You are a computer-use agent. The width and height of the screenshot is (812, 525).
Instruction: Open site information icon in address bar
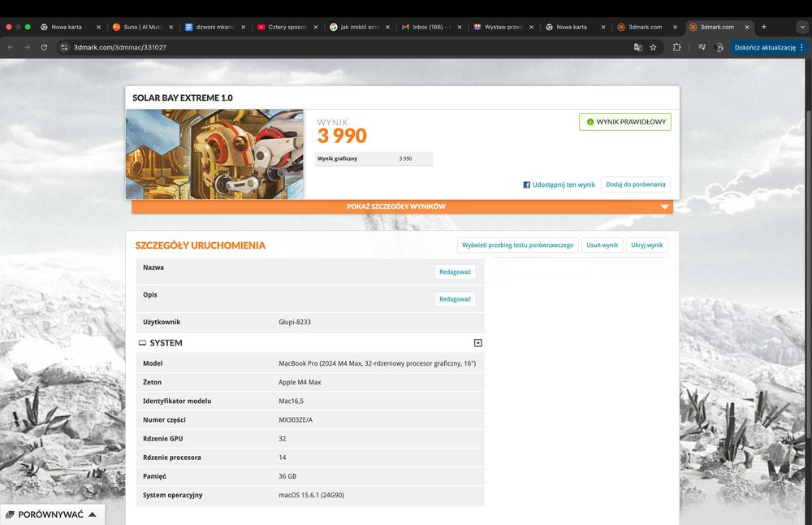(x=64, y=47)
